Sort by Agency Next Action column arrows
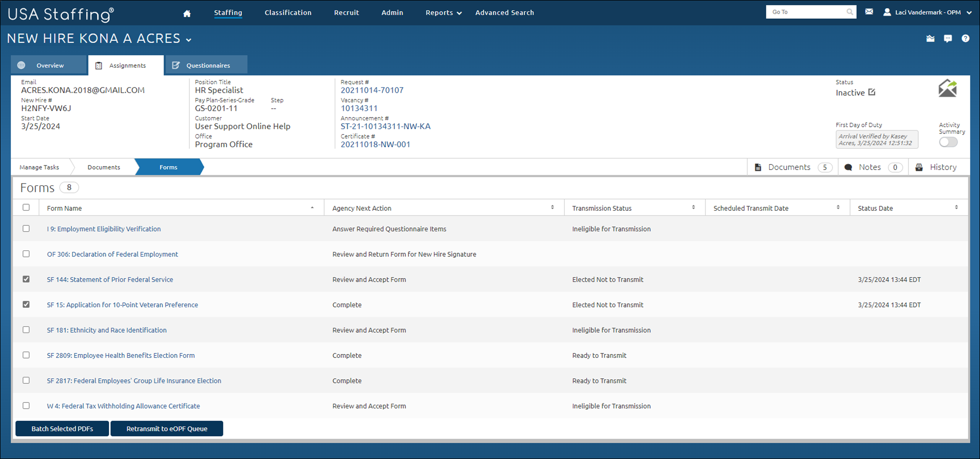The width and height of the screenshot is (980, 459). click(552, 207)
